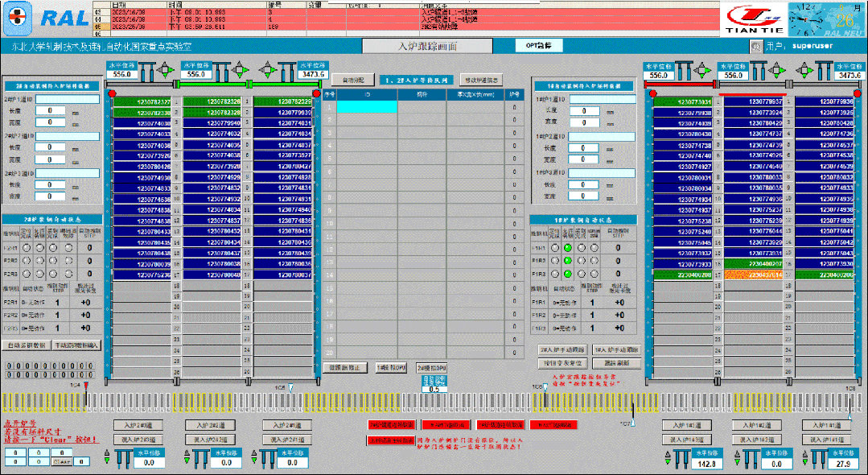This screenshot has height=475, width=868.
Task: Click bottom pusher icon next to 27.9 value
Action: pyautogui.click(x=821, y=459)
